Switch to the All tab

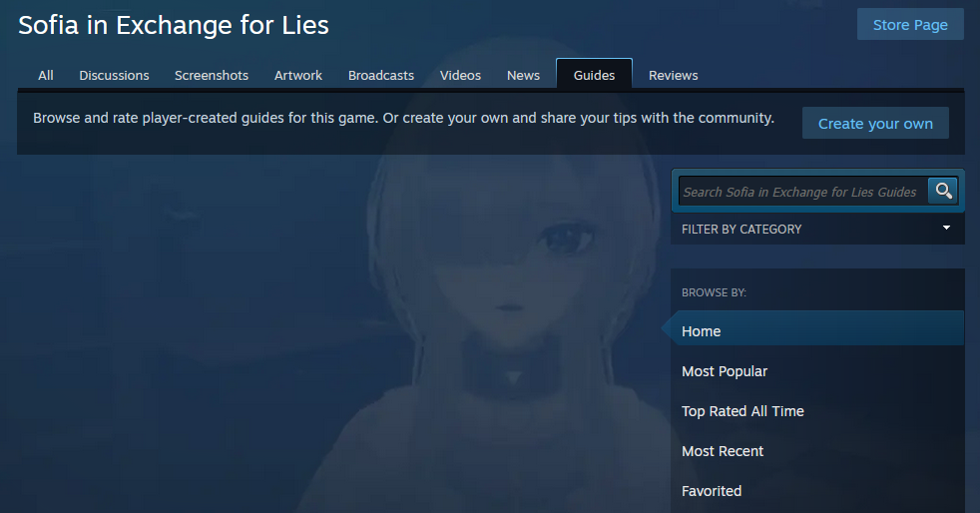point(46,75)
